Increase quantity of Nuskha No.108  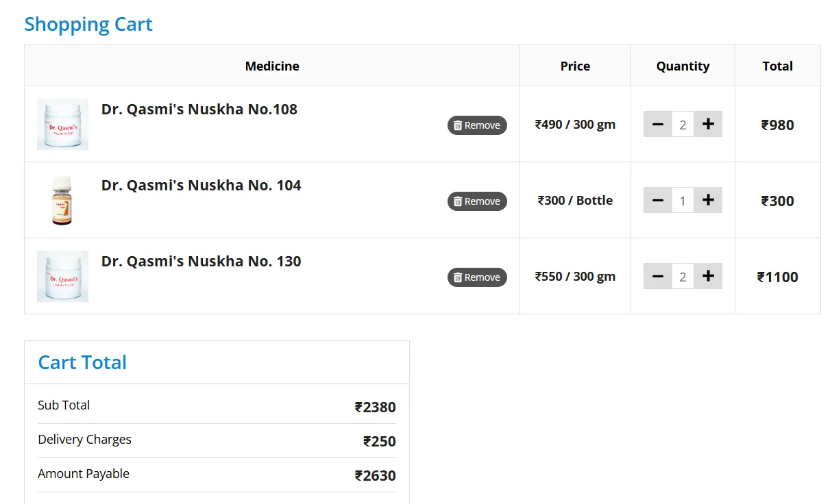coord(708,125)
